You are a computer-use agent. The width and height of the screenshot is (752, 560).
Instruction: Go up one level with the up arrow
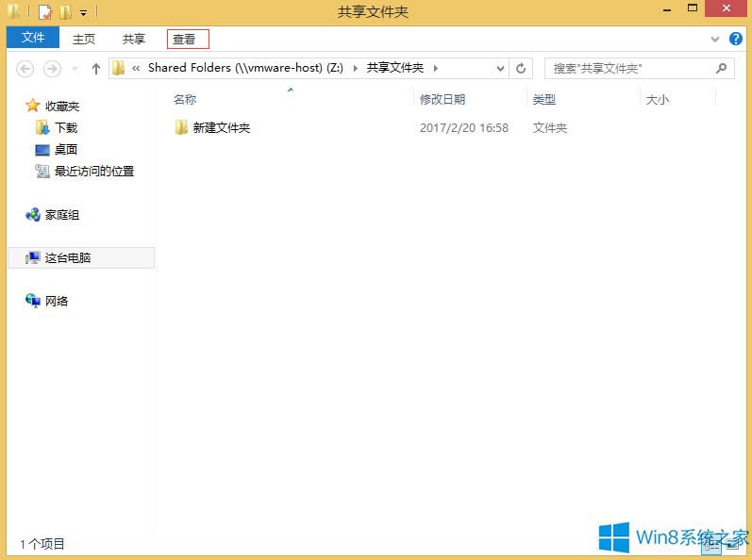(95, 69)
